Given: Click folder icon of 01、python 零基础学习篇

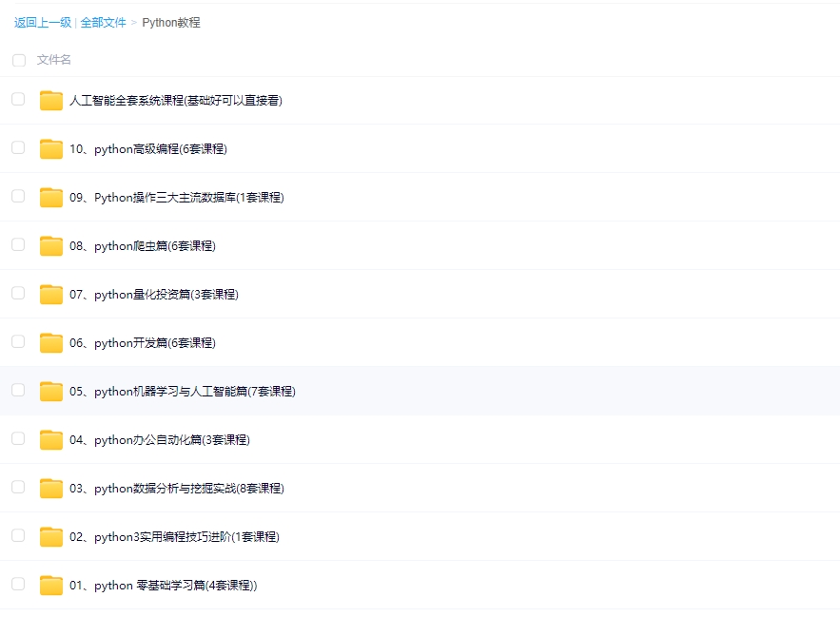Looking at the screenshot, I should 50,586.
